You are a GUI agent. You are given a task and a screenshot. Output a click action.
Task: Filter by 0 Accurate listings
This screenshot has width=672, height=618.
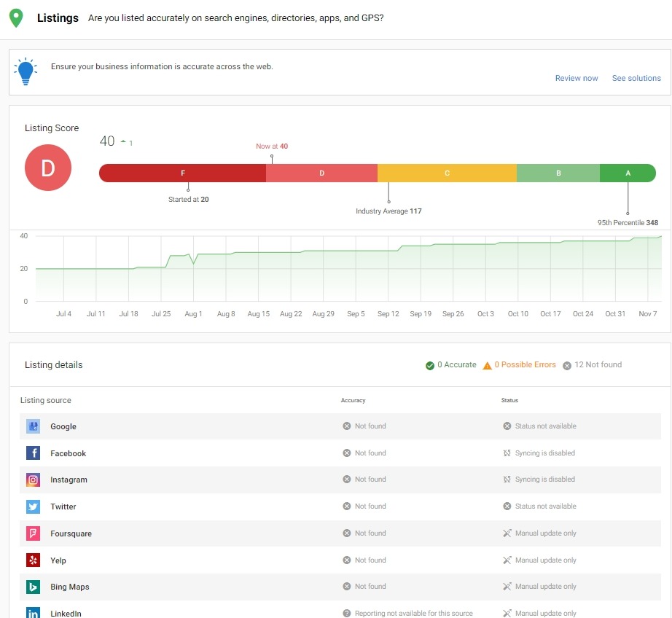(451, 365)
